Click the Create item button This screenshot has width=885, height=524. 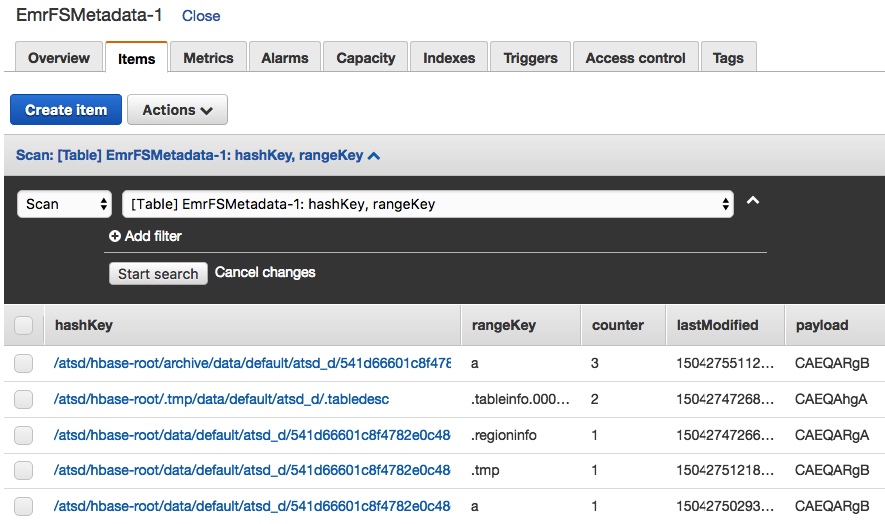[66, 110]
